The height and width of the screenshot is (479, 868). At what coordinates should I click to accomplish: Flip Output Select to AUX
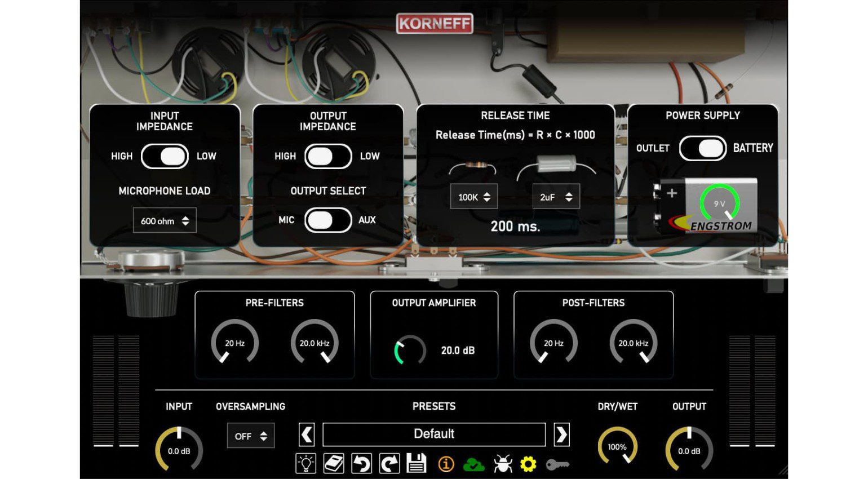click(327, 220)
